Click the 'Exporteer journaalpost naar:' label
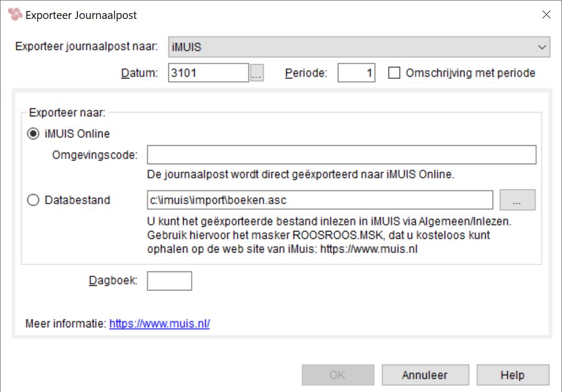 [86, 47]
